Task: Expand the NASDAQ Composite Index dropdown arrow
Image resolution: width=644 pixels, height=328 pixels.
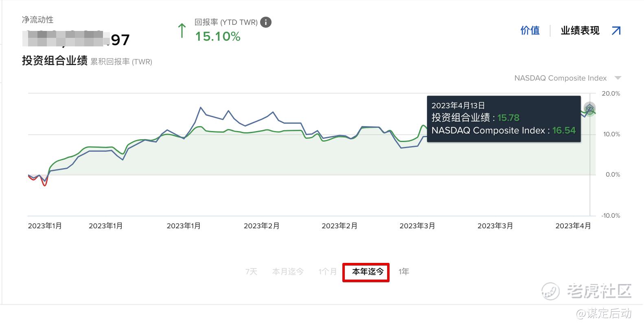Action: (x=618, y=78)
